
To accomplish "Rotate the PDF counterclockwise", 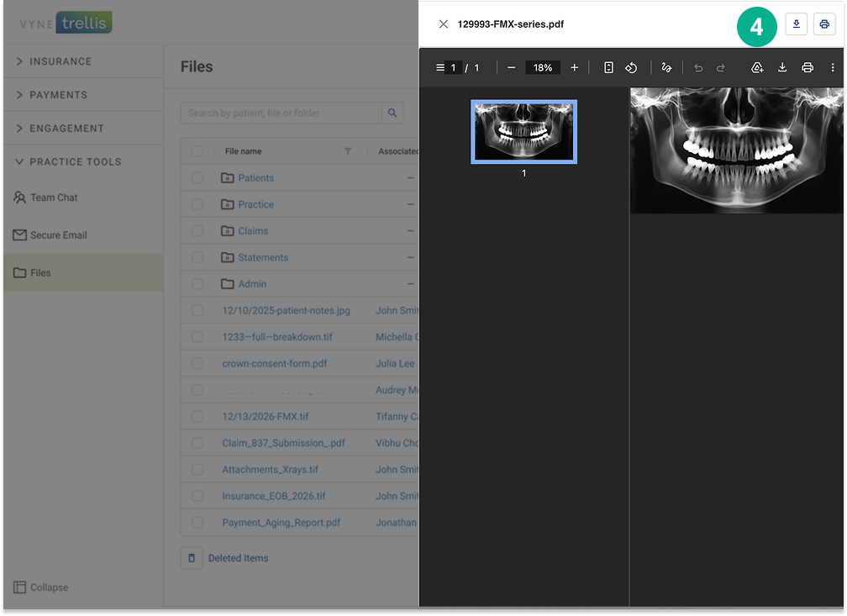I will point(631,68).
